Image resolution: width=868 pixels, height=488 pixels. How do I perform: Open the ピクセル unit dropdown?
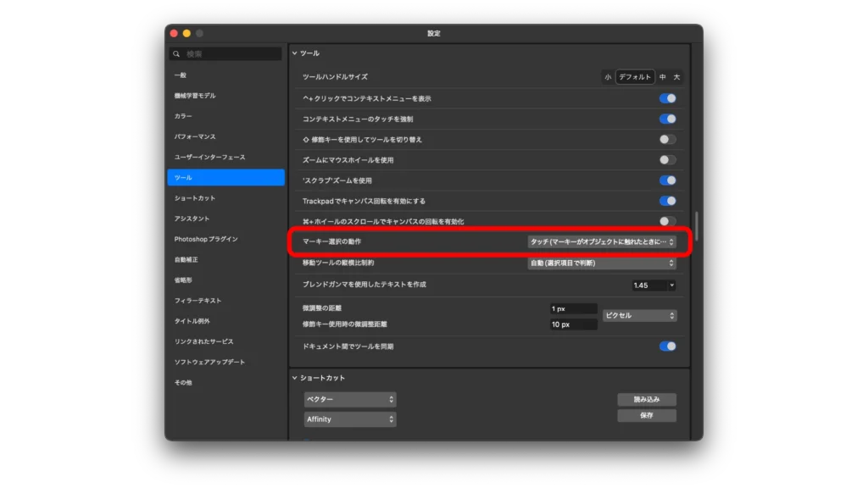pyautogui.click(x=639, y=316)
